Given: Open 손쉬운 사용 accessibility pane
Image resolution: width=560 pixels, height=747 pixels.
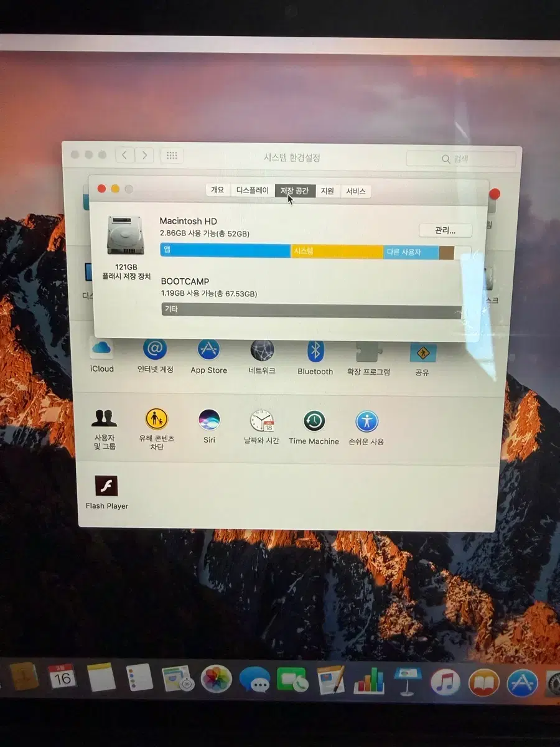Looking at the screenshot, I should tap(366, 428).
